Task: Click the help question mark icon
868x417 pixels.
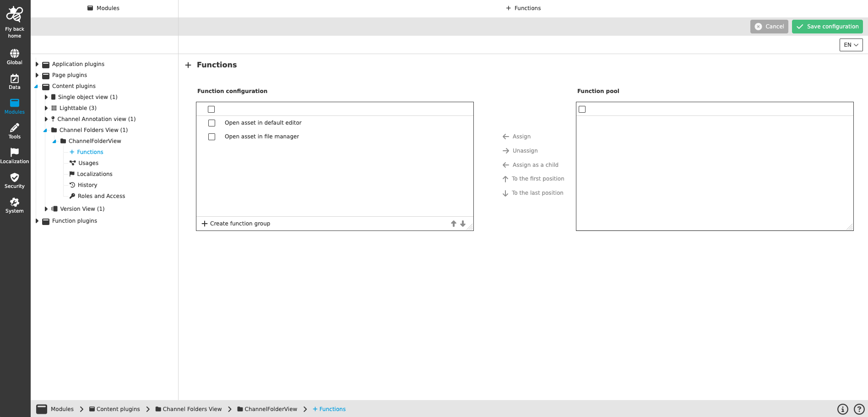Action: click(x=858, y=409)
